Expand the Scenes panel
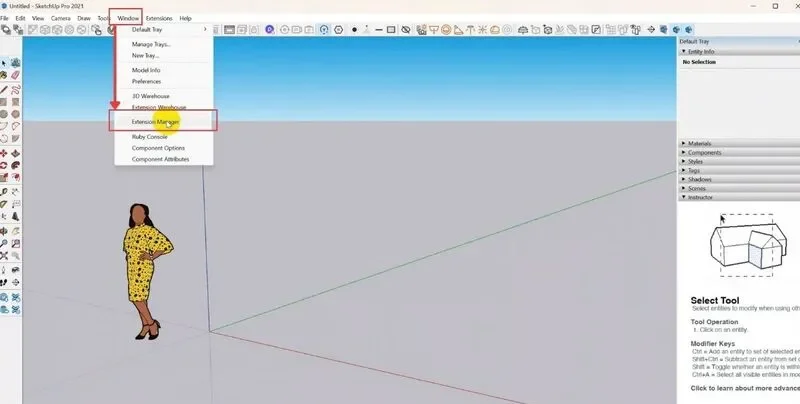 [x=739, y=188]
